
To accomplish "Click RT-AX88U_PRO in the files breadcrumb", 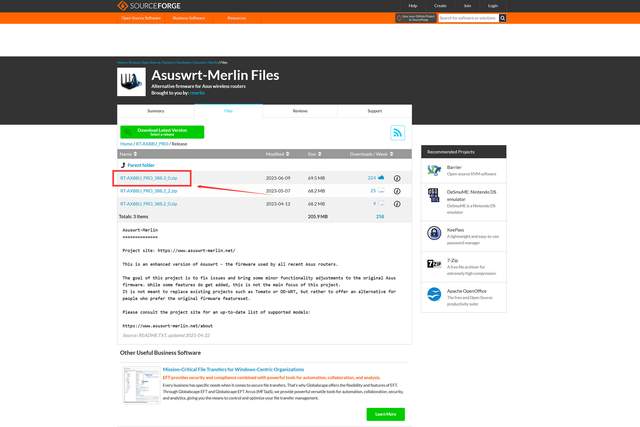I will [x=152, y=144].
